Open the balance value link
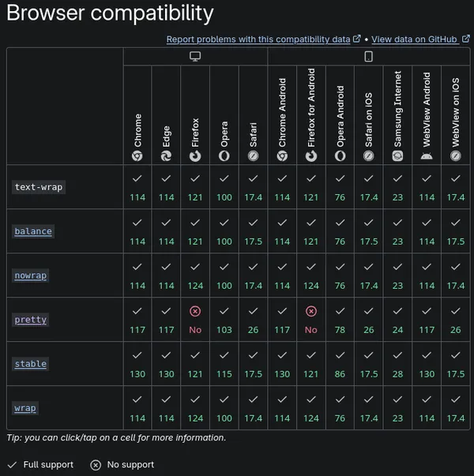 coord(33,231)
